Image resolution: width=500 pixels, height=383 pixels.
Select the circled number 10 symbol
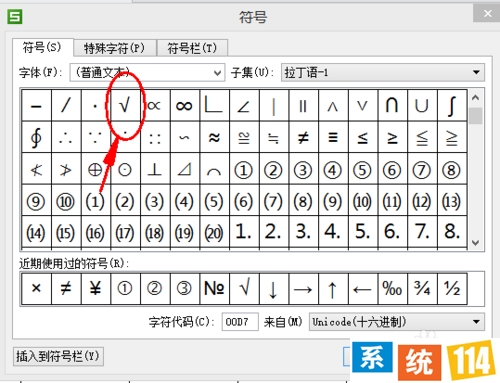(x=66, y=201)
